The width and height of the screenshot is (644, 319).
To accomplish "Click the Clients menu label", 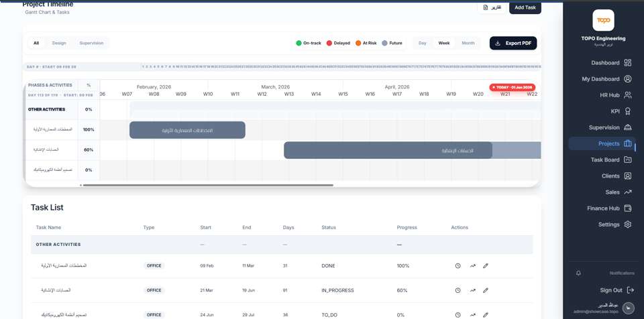I will pos(610,176).
